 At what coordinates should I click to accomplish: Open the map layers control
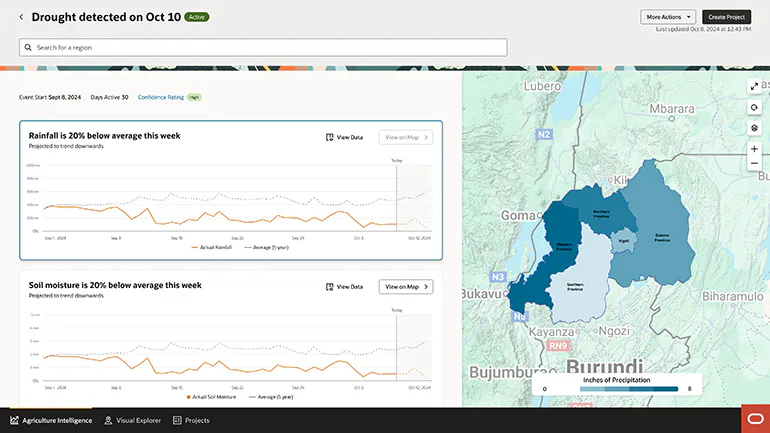point(754,128)
